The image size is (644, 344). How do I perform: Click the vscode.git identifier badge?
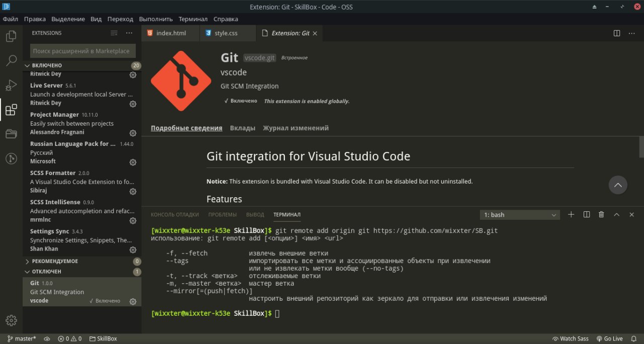pos(260,58)
